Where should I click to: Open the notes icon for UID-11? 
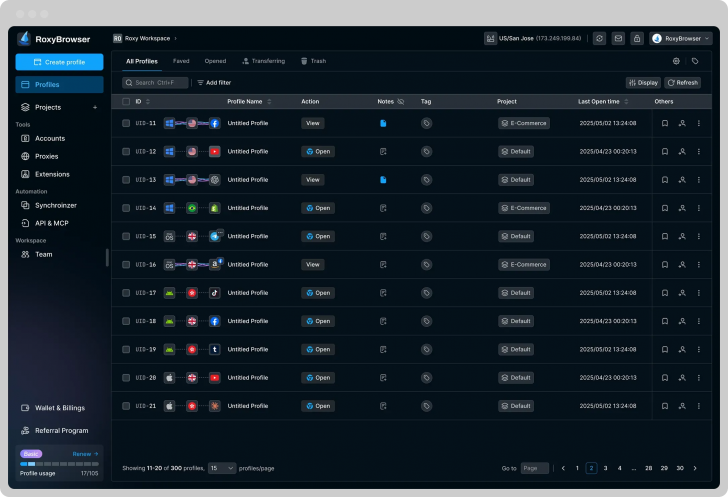383,124
